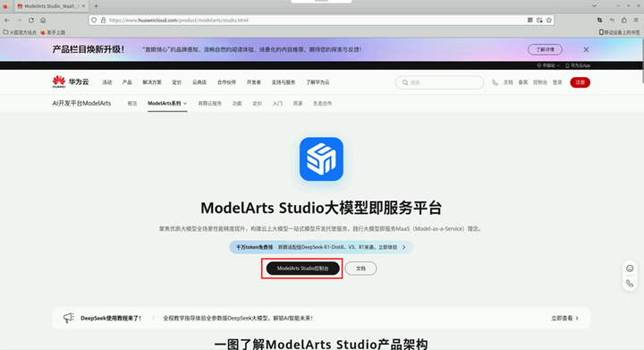The image size is (644, 350).
Task: Dismiss the 产品栏目焕新升级 banner with X
Action: point(586,50)
